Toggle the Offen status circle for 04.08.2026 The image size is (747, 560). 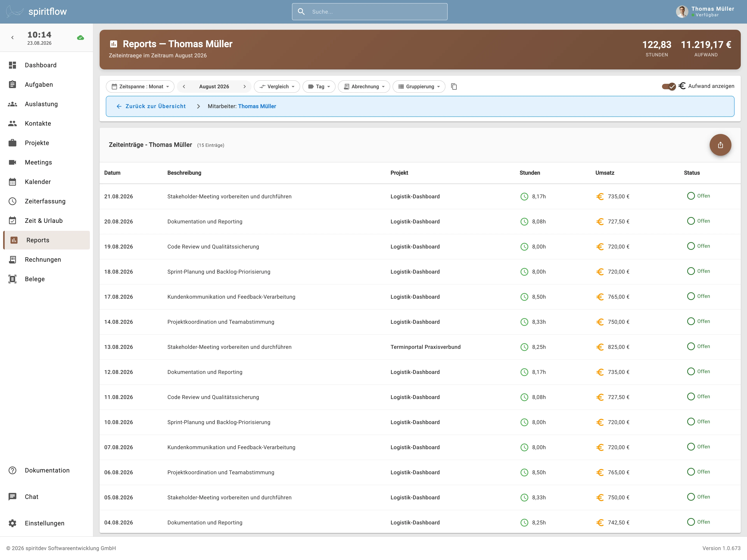tap(691, 522)
